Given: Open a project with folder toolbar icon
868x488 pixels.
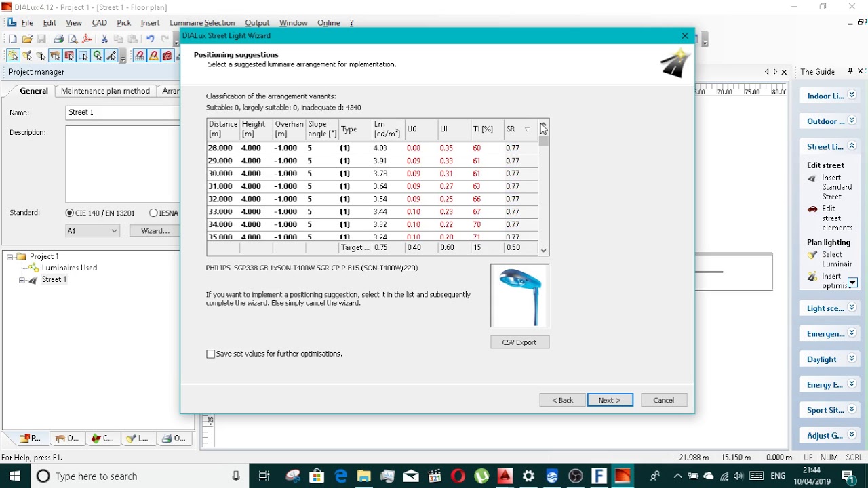Looking at the screenshot, I should (27, 39).
